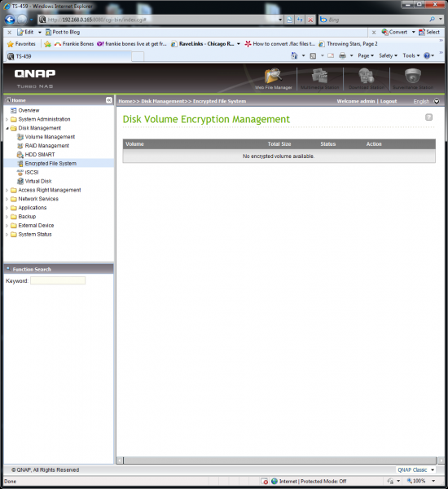This screenshot has height=489, width=448.
Task: Open the QNAP Classic theme dropdown
Action: (415, 469)
